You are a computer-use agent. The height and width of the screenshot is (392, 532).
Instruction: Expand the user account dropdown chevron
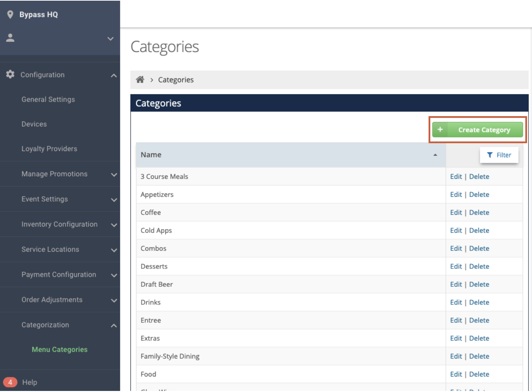[110, 39]
